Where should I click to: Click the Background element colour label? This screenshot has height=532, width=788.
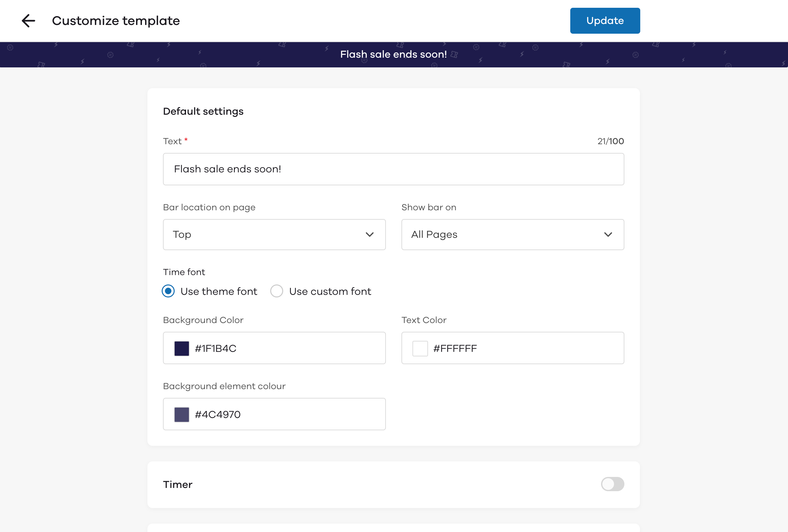tap(224, 386)
